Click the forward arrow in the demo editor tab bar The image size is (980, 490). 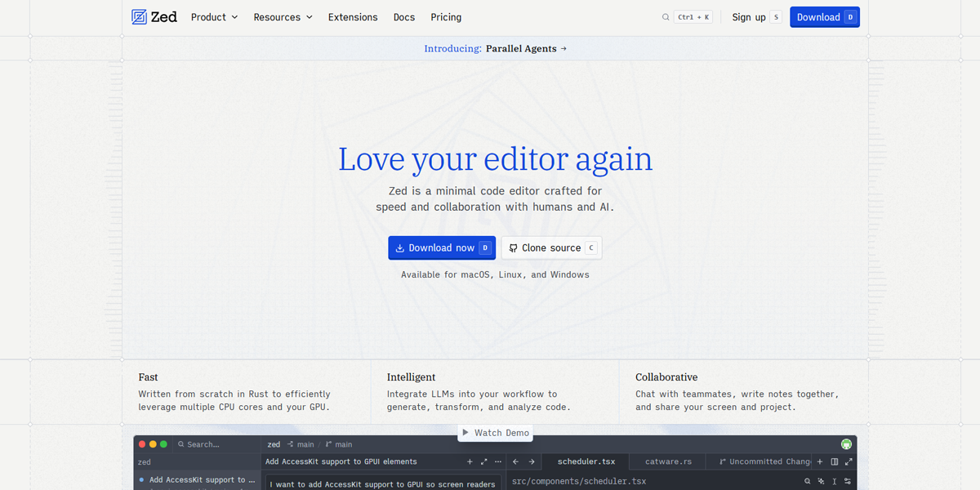532,461
